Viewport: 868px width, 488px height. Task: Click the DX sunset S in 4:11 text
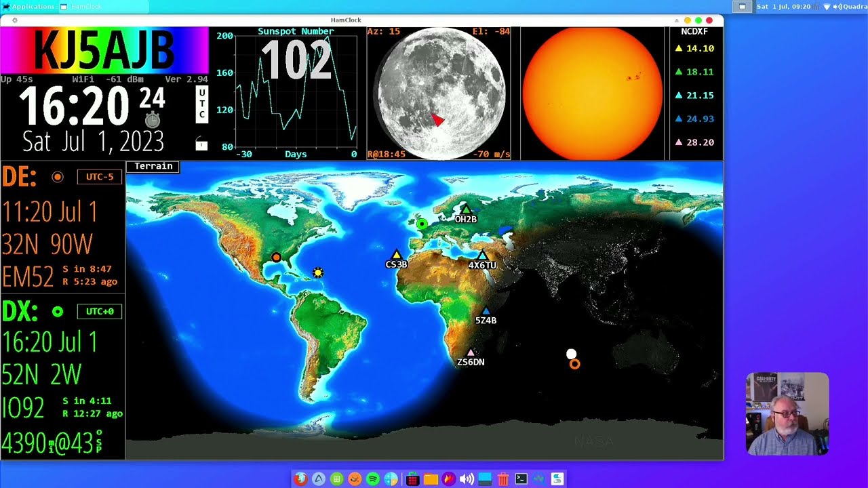(x=87, y=401)
